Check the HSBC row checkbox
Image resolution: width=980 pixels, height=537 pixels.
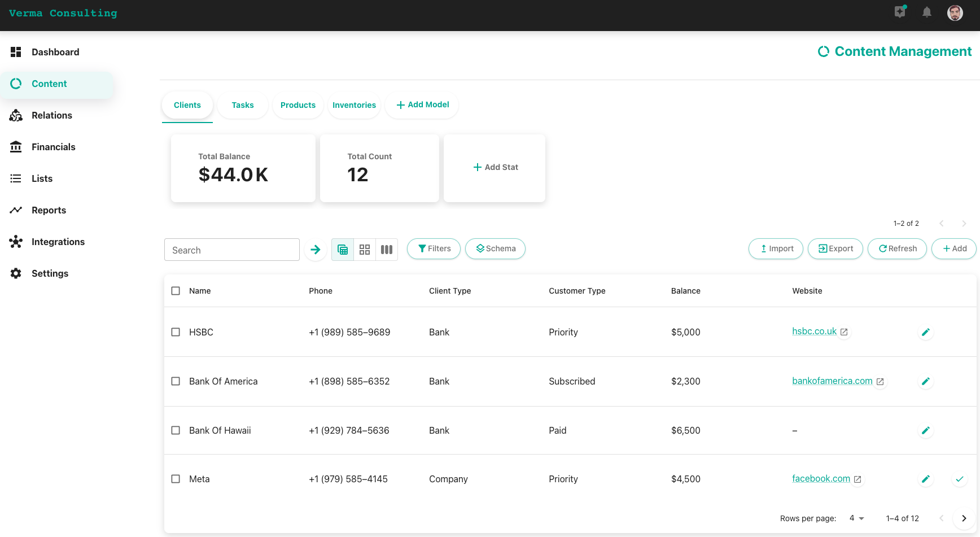[x=176, y=332]
